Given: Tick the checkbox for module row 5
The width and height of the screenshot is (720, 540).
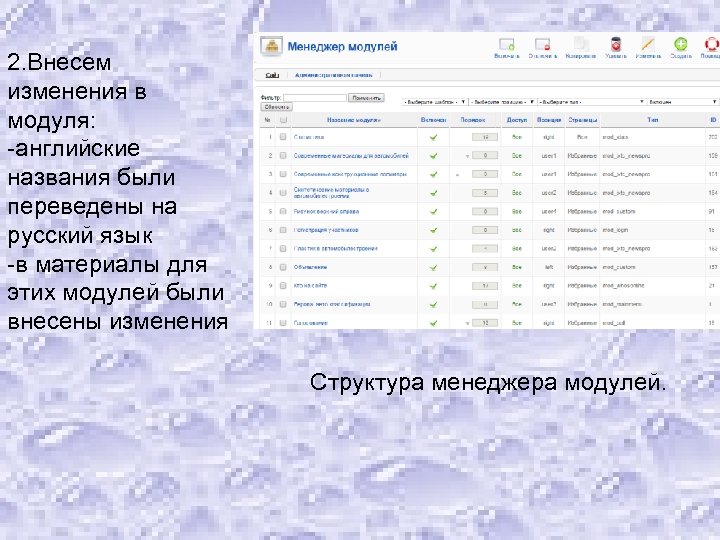Looking at the screenshot, I should (x=283, y=211).
